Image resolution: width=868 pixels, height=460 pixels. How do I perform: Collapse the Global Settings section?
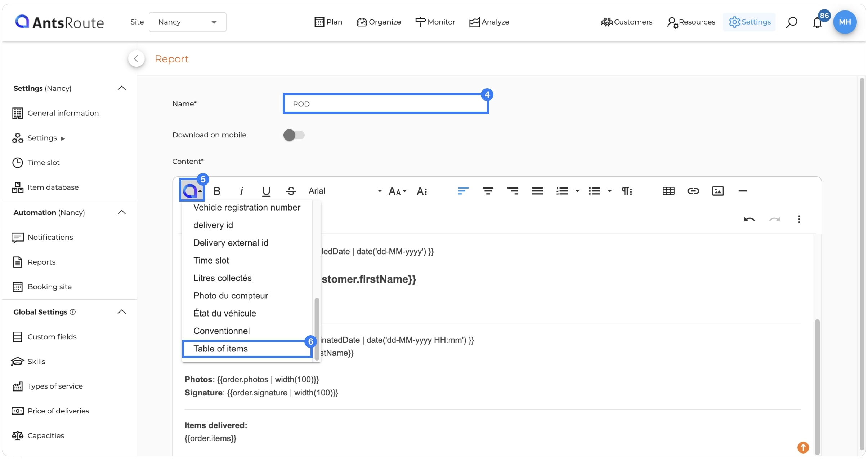122,312
